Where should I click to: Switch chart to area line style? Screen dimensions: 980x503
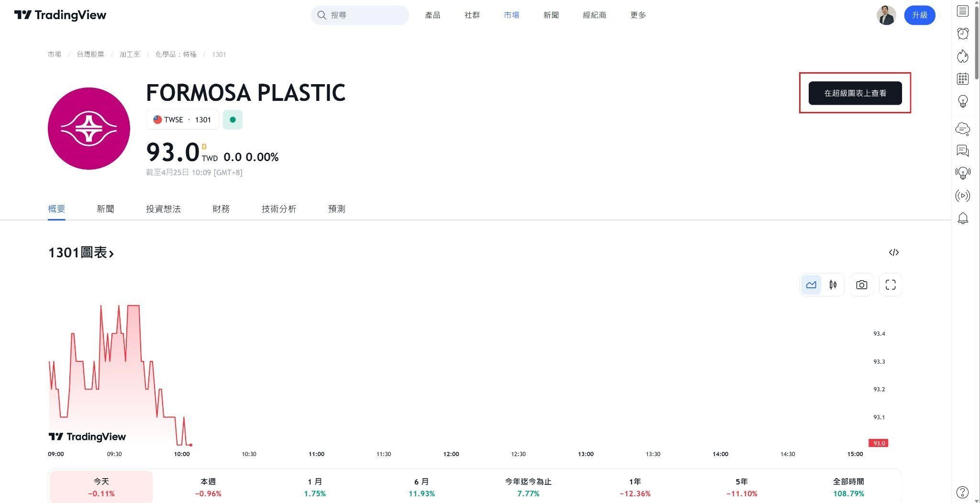pos(811,285)
